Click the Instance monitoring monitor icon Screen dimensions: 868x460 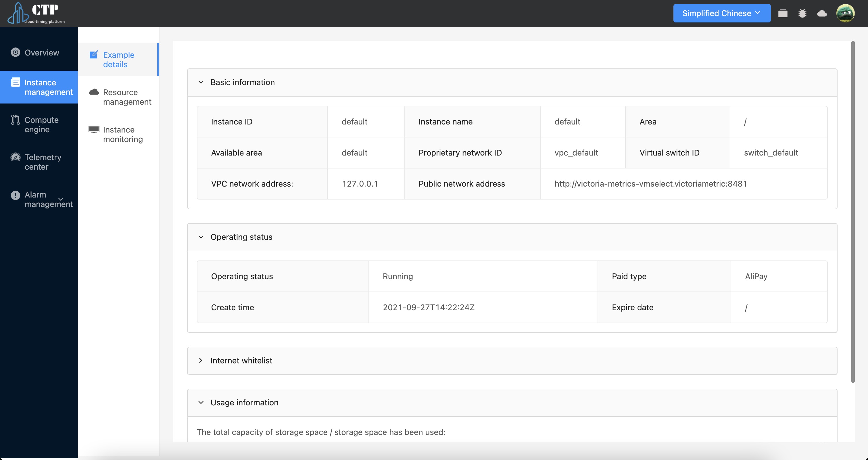coord(94,129)
